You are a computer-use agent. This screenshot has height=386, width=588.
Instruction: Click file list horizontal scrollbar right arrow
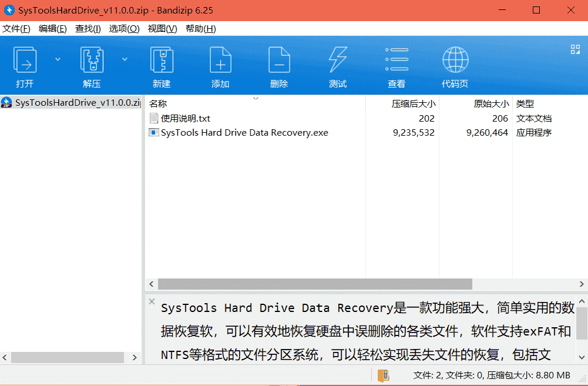click(x=582, y=284)
